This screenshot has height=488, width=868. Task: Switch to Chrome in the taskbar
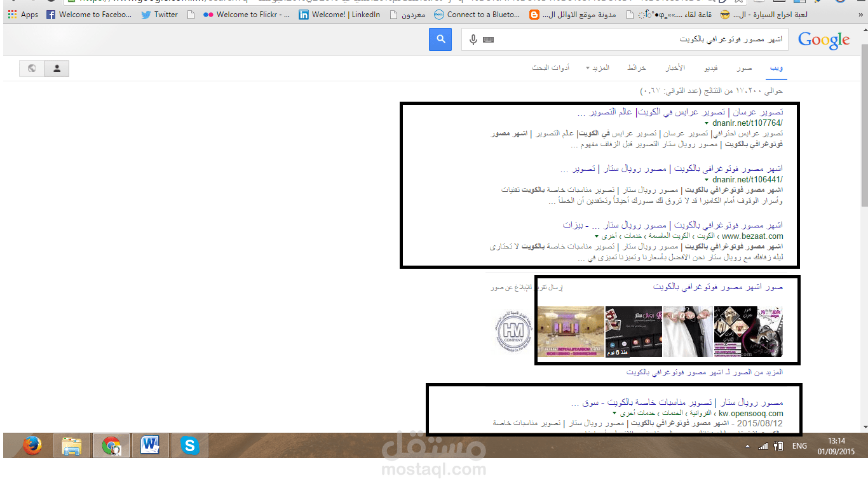(111, 446)
